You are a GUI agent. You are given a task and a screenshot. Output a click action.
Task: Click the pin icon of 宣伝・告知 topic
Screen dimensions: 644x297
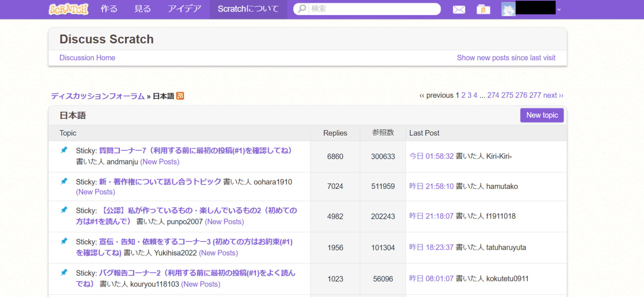click(x=64, y=241)
